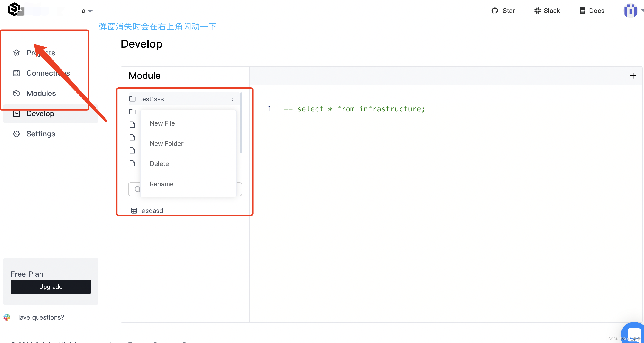Click the Upgrade button
644x343 pixels.
51,287
